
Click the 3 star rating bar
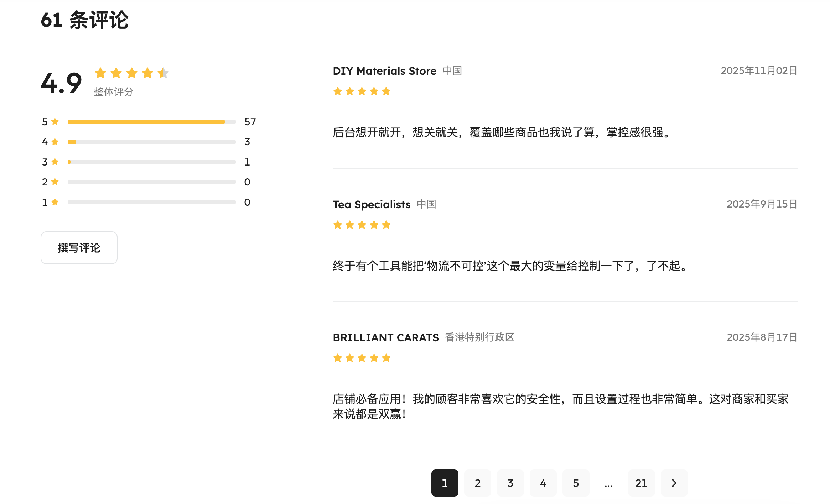(x=151, y=162)
